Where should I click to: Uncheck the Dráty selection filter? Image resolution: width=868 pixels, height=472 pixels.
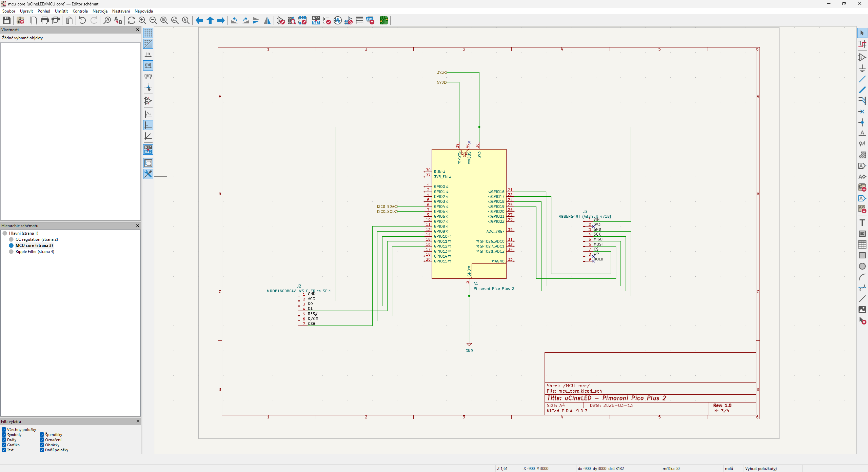4,440
